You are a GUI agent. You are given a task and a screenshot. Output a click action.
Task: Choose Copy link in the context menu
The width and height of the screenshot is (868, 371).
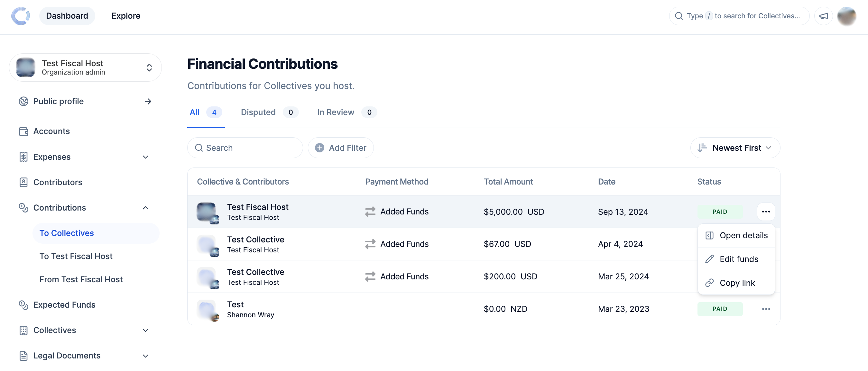(737, 283)
